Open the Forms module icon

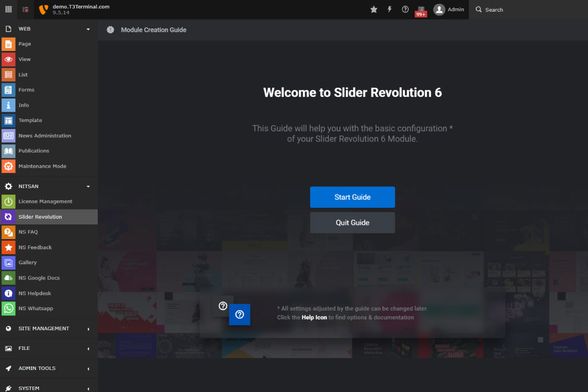[x=8, y=90]
